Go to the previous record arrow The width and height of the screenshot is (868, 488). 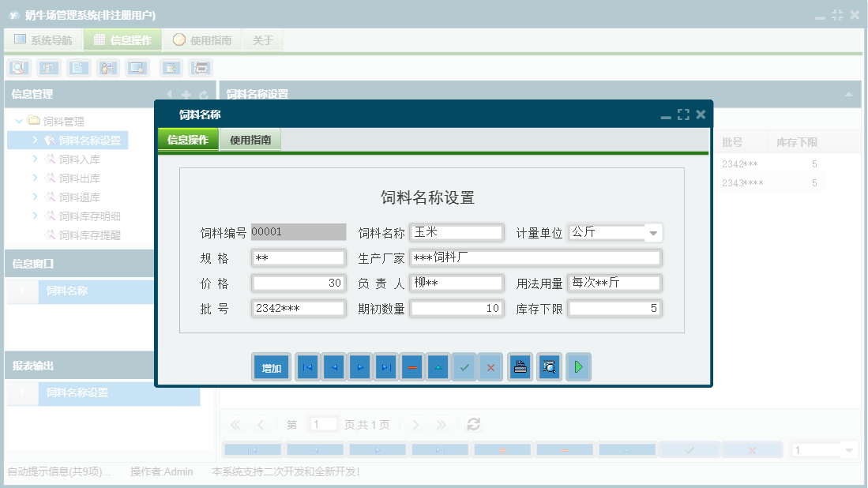pyautogui.click(x=333, y=367)
